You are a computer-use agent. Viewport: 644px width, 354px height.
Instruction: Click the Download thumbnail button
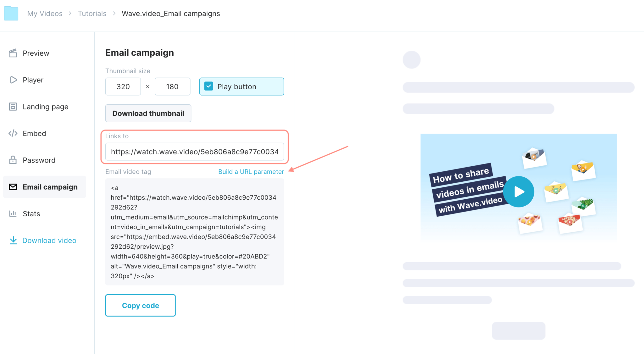(x=148, y=113)
